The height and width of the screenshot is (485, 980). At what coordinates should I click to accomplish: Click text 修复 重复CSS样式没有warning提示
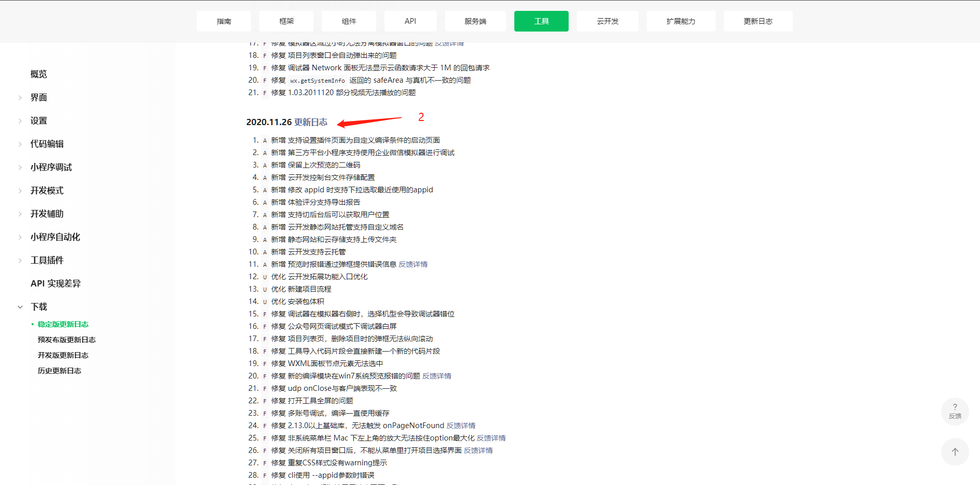point(329,463)
